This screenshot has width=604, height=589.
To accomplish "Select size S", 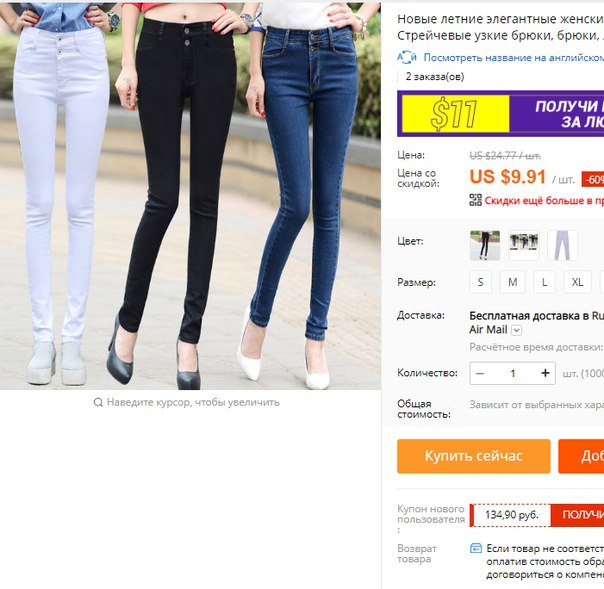I will coord(480,282).
